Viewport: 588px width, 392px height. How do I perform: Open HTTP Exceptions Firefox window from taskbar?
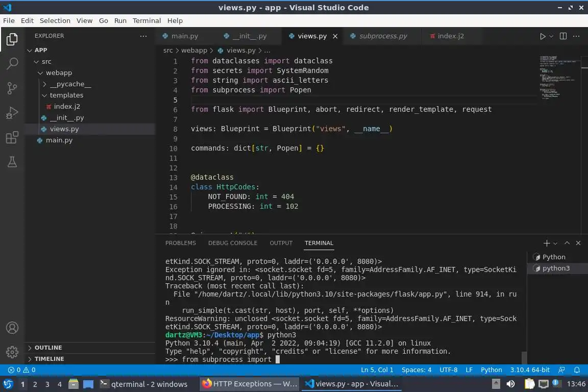point(250,384)
